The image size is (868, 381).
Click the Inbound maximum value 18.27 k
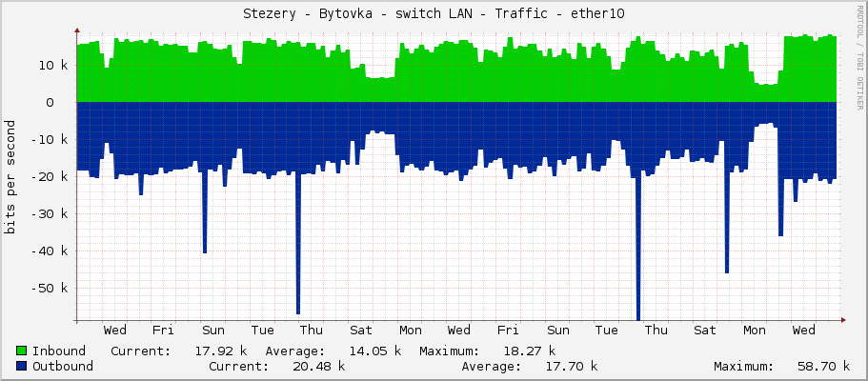pos(529,351)
